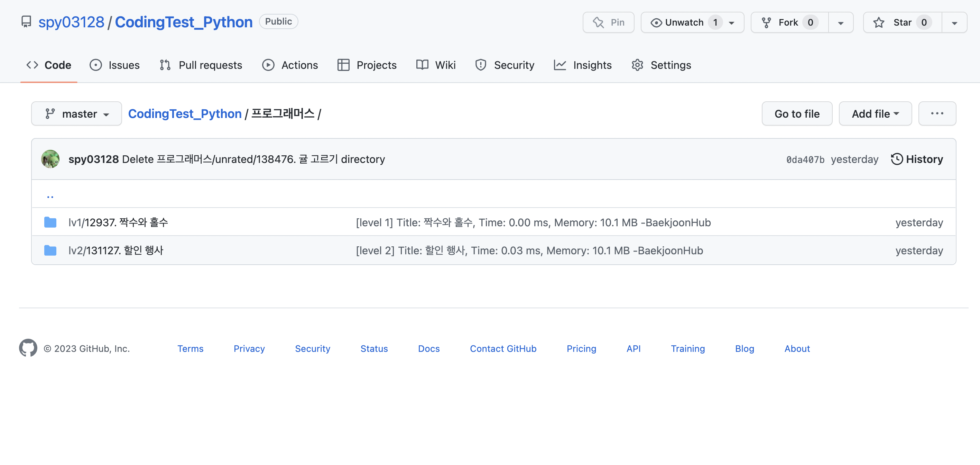Open the CodingTest_Python repository title link
The image size is (980, 465).
(x=184, y=22)
